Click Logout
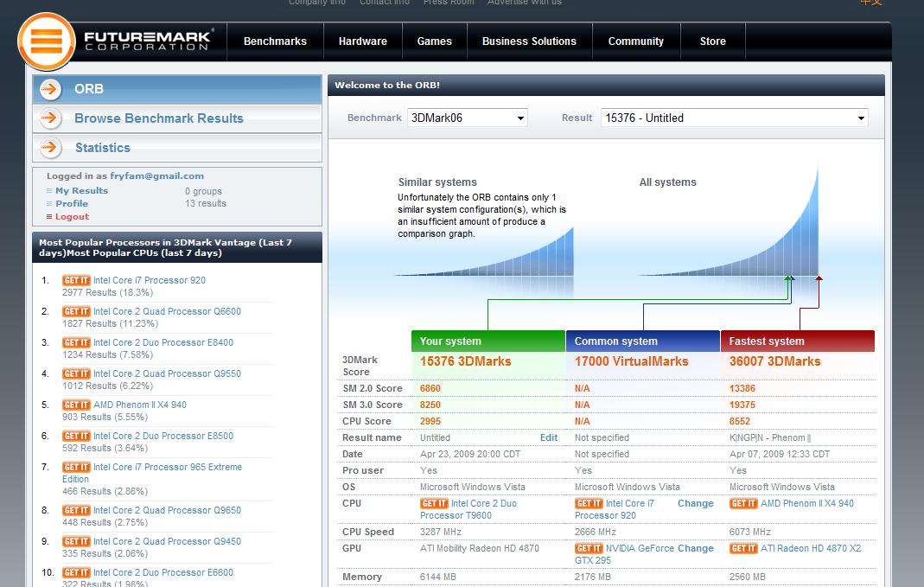This screenshot has height=587, width=924. click(72, 217)
